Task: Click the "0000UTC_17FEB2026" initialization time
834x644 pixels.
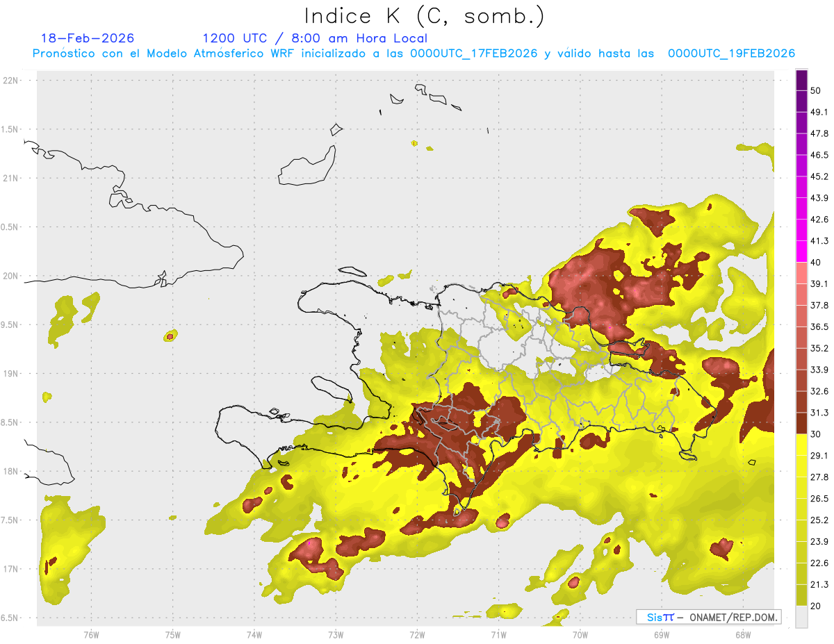Action: [473, 53]
